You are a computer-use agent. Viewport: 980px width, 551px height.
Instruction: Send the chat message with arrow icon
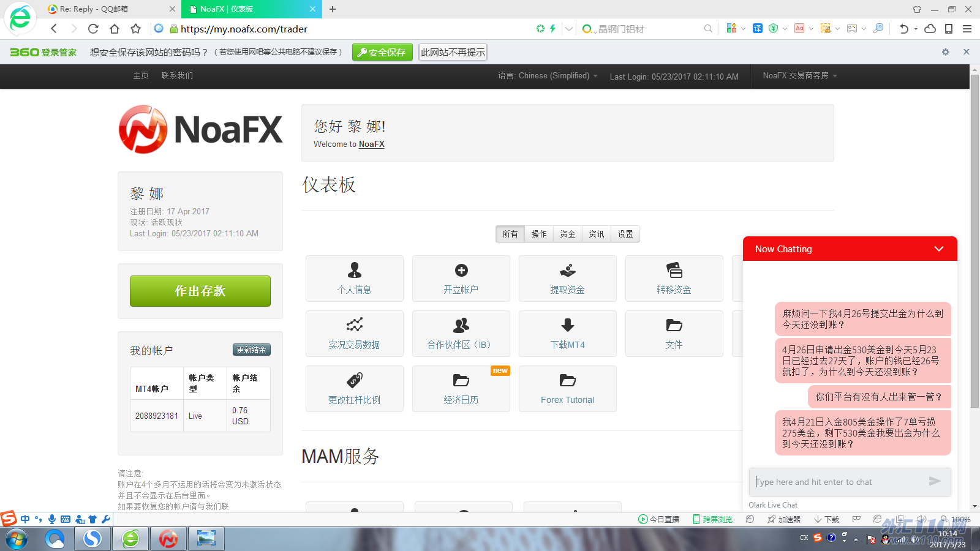point(935,481)
